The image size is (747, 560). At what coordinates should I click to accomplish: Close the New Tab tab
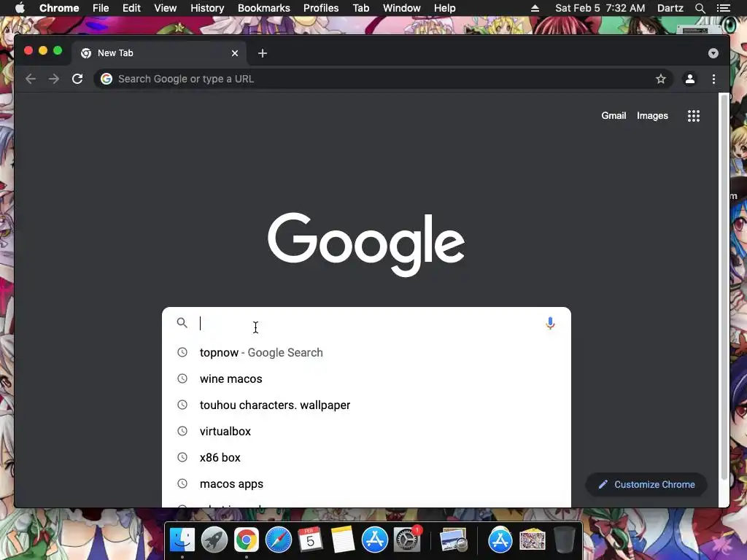tap(235, 53)
